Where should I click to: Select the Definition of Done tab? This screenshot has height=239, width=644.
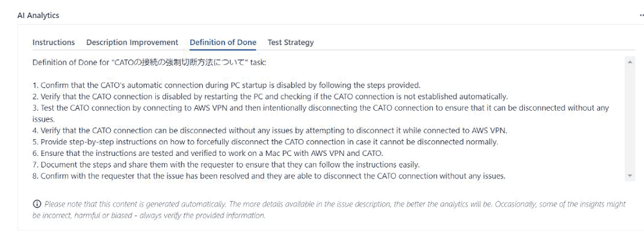pyautogui.click(x=223, y=43)
